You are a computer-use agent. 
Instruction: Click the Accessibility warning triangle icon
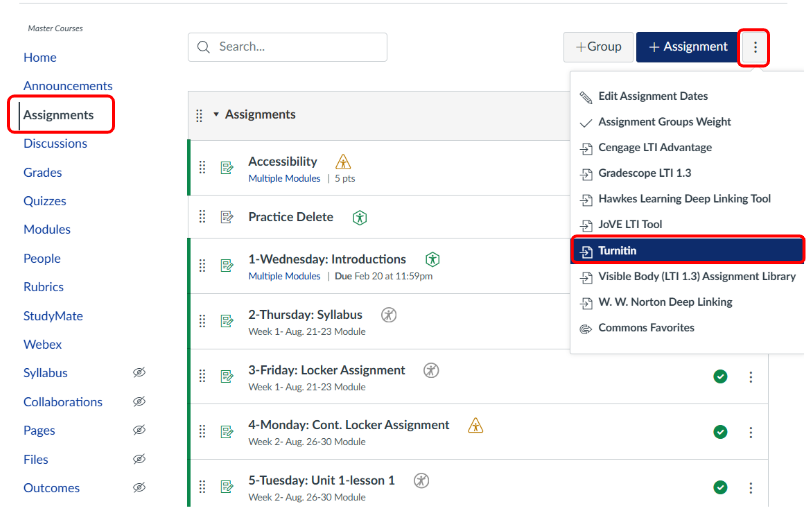pyautogui.click(x=344, y=162)
